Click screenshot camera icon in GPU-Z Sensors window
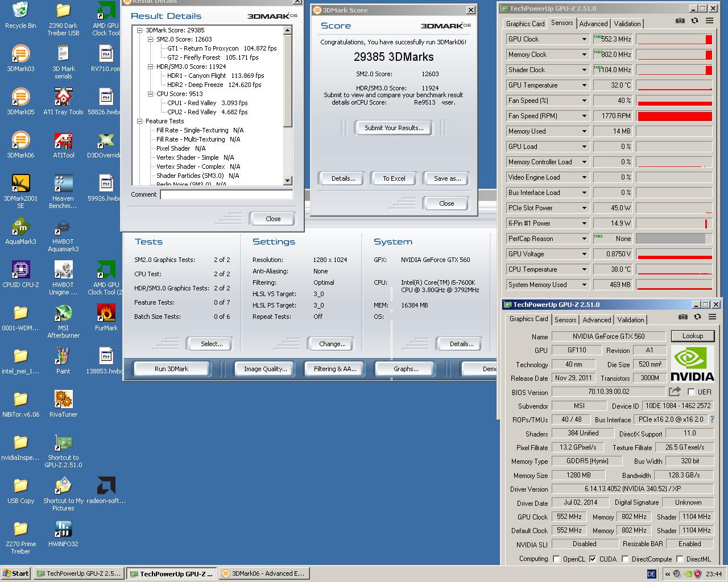This screenshot has height=582, width=728. (x=680, y=20)
